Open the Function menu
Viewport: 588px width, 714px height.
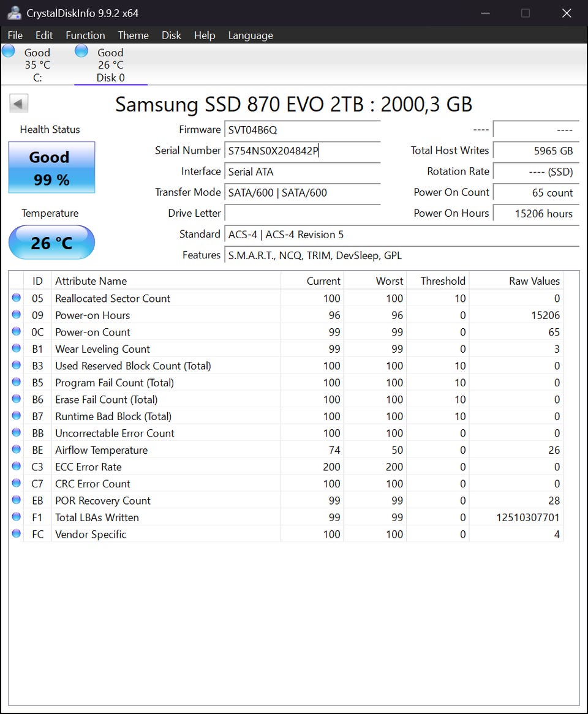(85, 35)
